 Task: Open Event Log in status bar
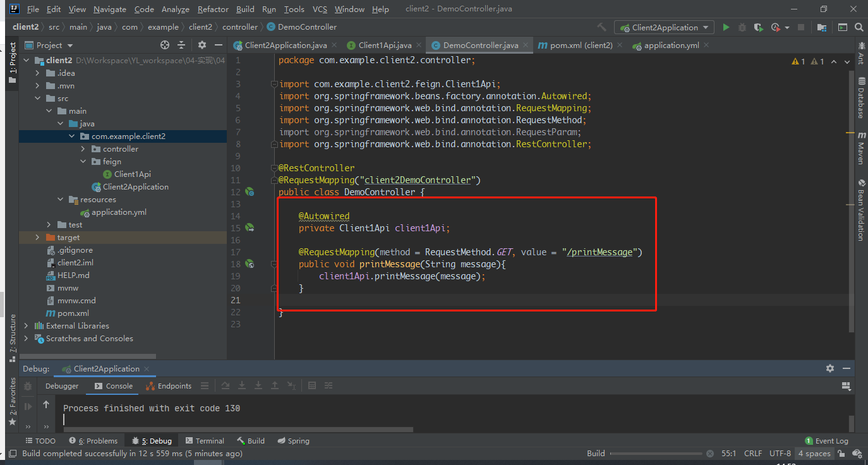(826, 440)
